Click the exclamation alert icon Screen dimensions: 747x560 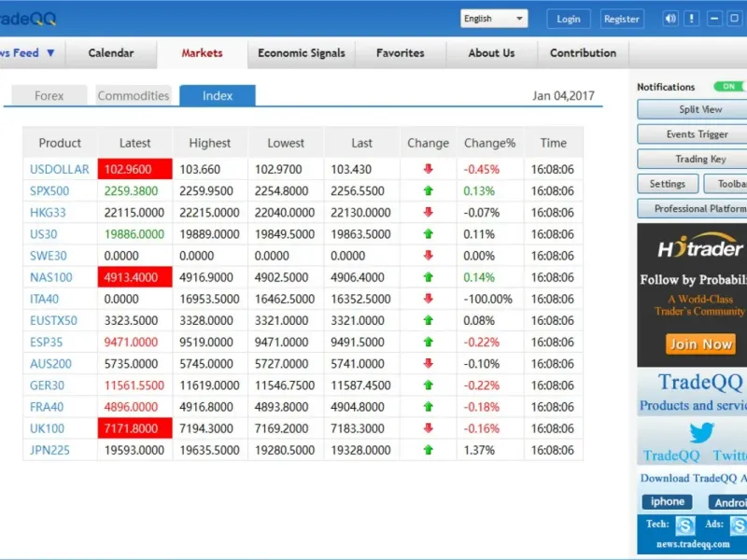[x=692, y=19]
